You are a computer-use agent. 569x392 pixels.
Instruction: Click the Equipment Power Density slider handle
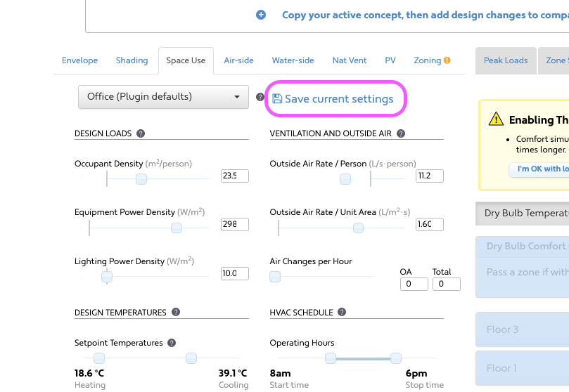point(177,228)
